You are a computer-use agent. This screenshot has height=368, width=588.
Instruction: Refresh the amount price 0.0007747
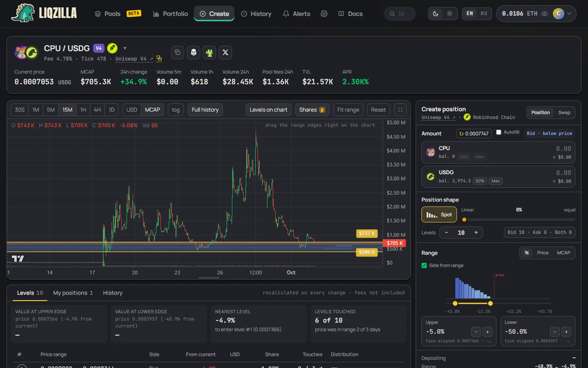click(x=474, y=133)
